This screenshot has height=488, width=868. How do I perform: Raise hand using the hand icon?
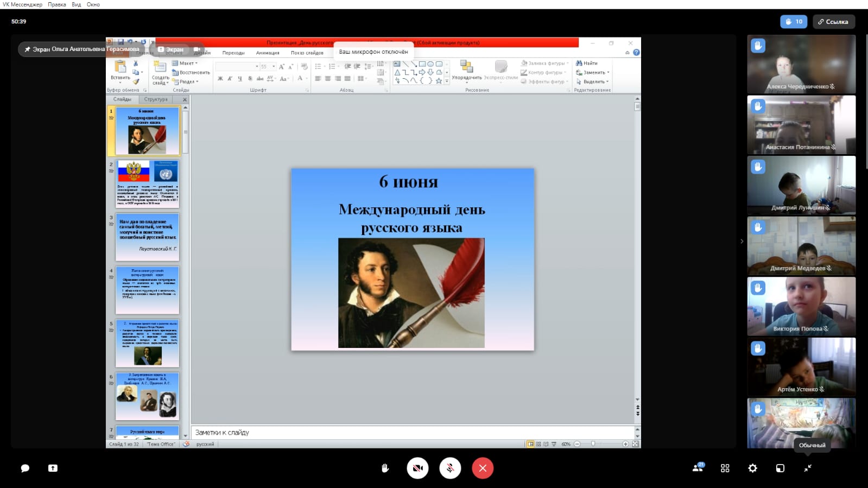385,468
